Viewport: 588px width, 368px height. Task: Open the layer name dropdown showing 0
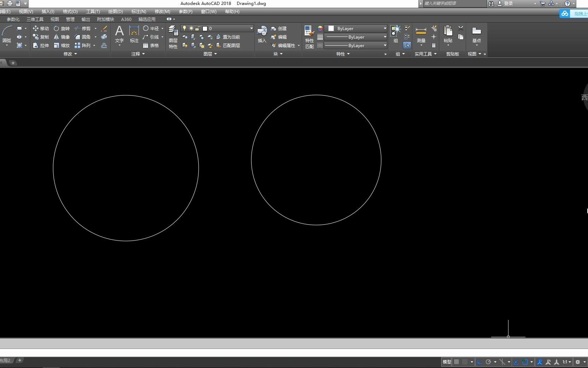(x=217, y=28)
